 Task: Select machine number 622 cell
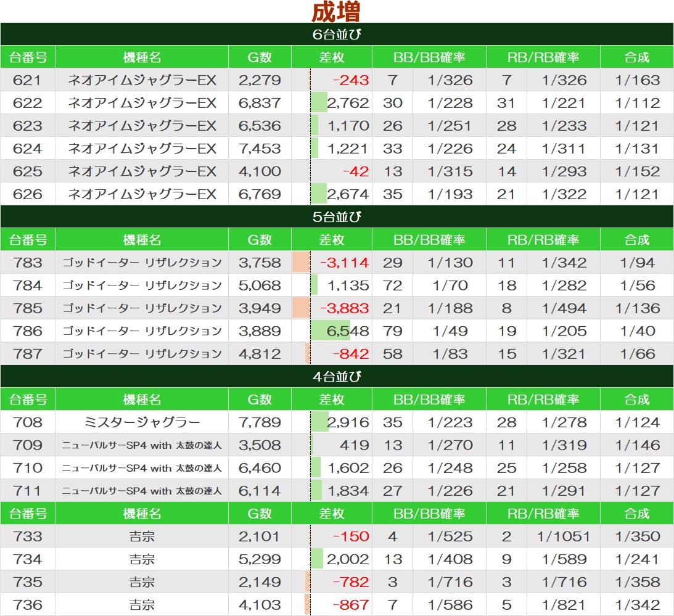[28, 103]
